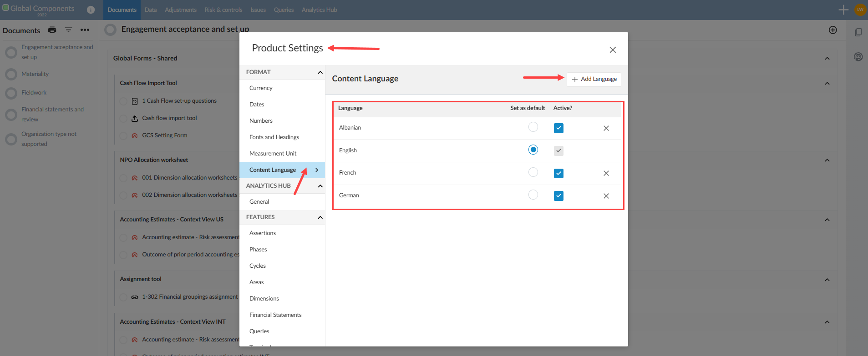This screenshot has height=356, width=868.
Task: Disable the Albanian Active checkbox
Action: pos(558,128)
